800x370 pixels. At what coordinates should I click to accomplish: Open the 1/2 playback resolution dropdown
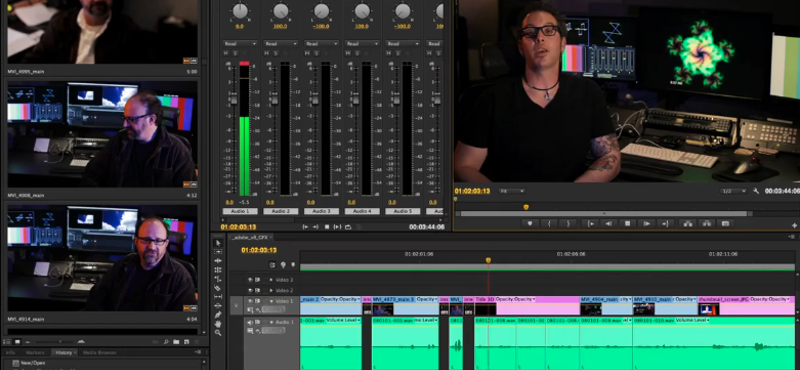(x=733, y=191)
